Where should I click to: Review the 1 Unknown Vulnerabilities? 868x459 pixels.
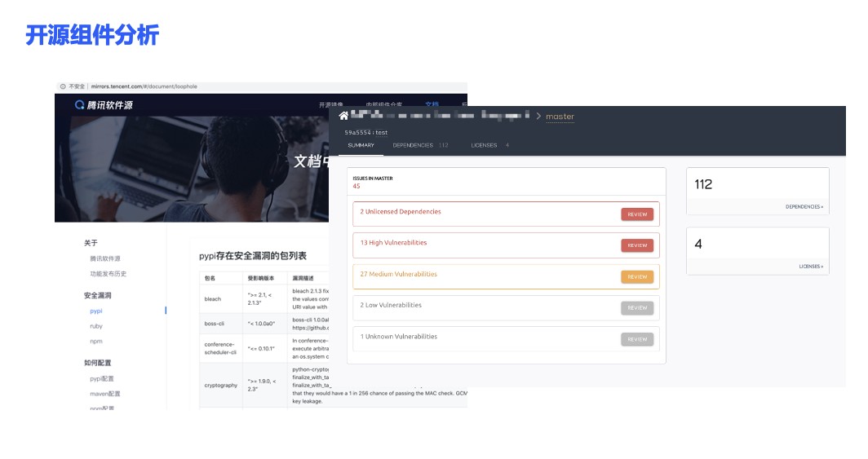point(637,339)
